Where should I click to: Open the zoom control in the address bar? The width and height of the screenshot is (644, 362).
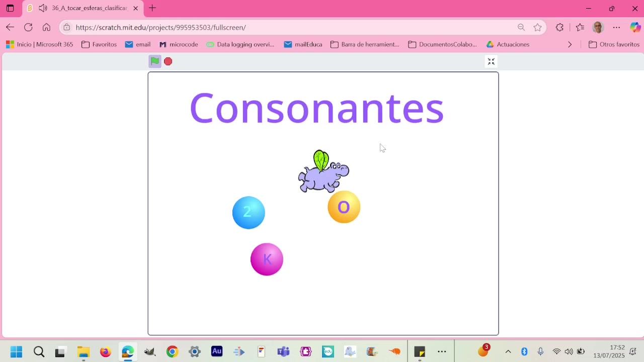point(521,27)
